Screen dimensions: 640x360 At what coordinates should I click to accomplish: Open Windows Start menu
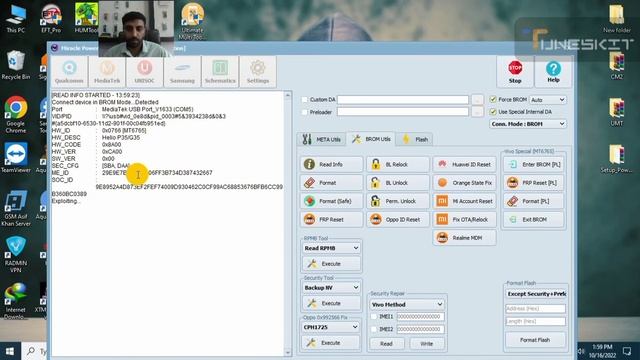coord(10,351)
